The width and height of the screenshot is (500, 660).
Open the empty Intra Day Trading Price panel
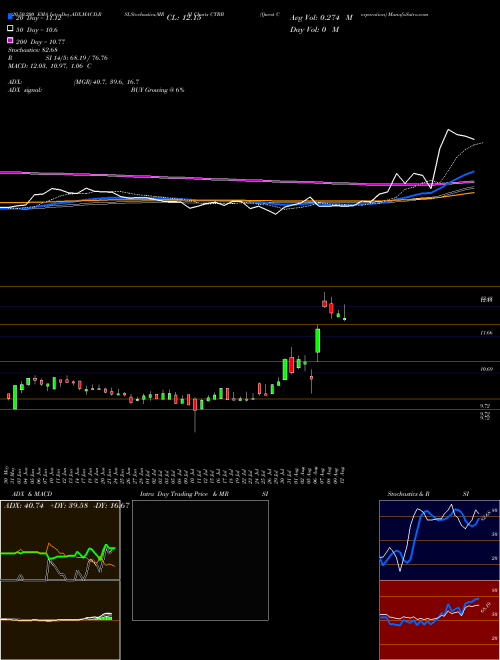click(200, 560)
